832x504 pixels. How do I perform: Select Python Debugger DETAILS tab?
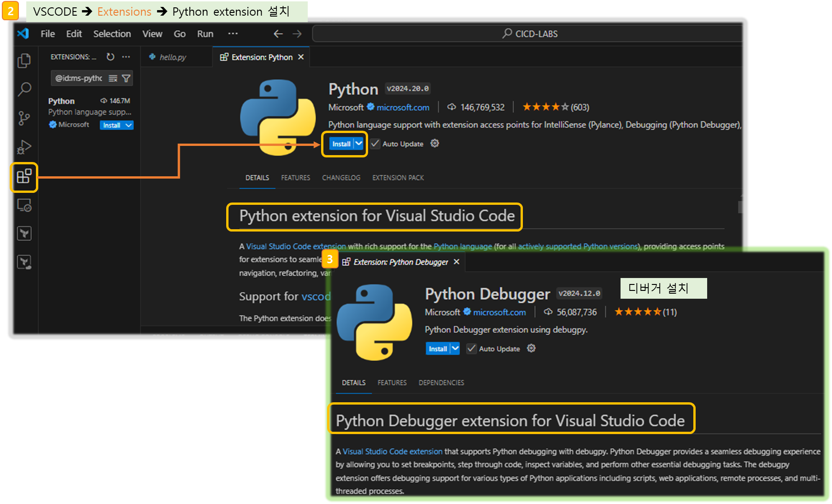(x=353, y=382)
